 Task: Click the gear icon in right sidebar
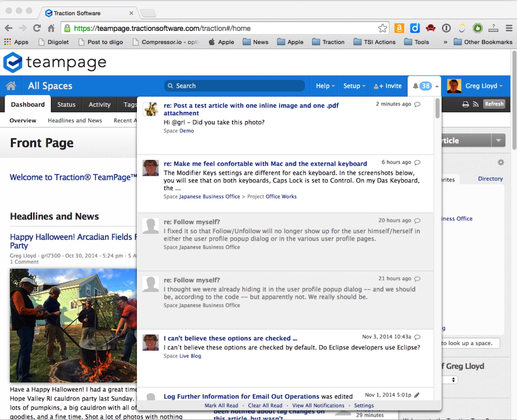tap(500, 163)
